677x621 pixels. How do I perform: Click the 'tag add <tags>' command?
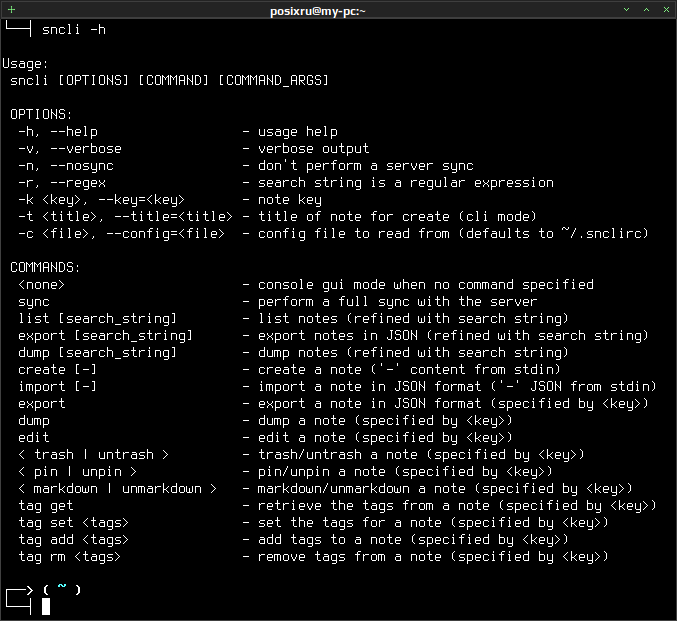coord(74,539)
